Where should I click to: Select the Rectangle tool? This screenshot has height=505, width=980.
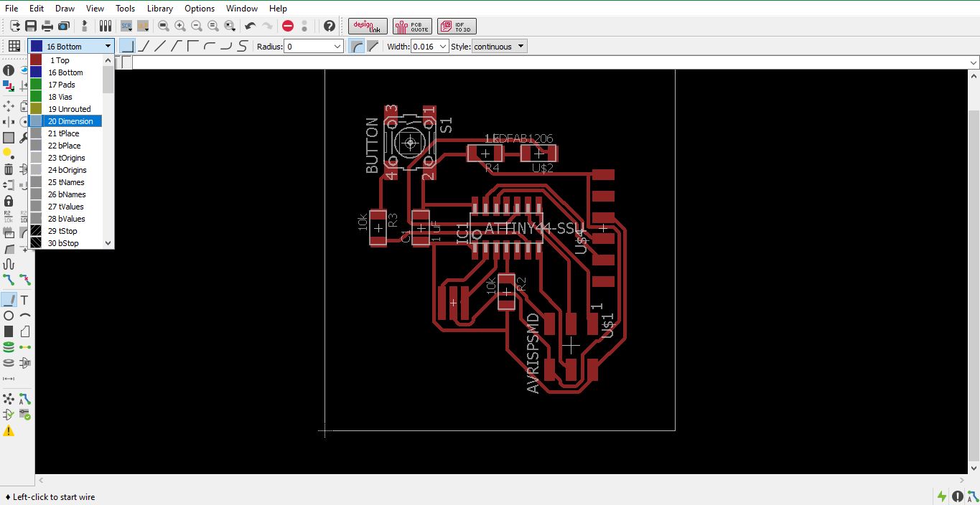(9, 331)
